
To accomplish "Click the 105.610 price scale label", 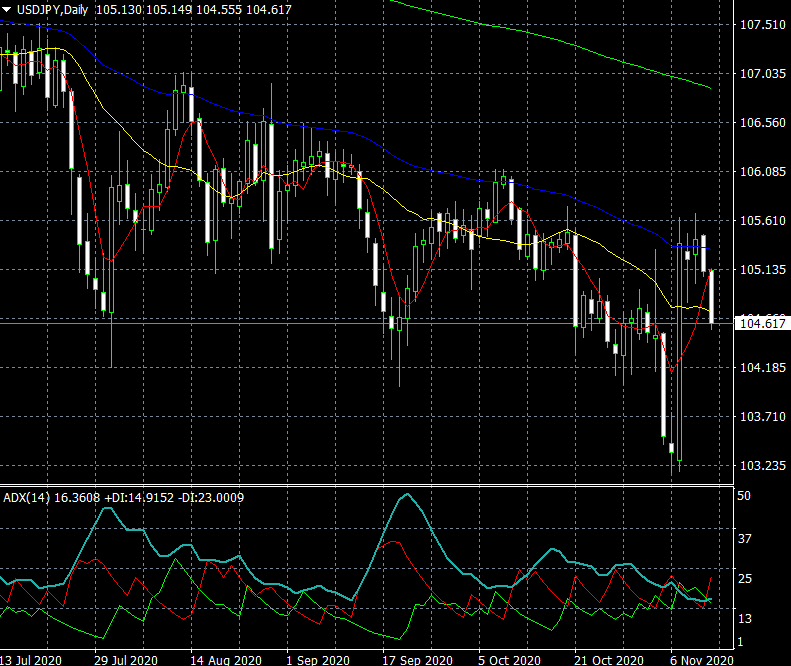I will point(762,220).
